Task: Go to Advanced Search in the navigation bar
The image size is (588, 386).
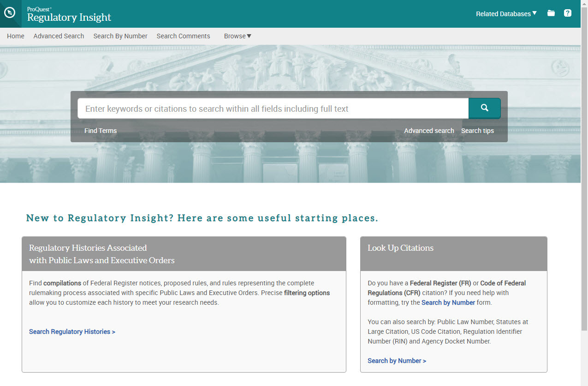Action: 59,36
